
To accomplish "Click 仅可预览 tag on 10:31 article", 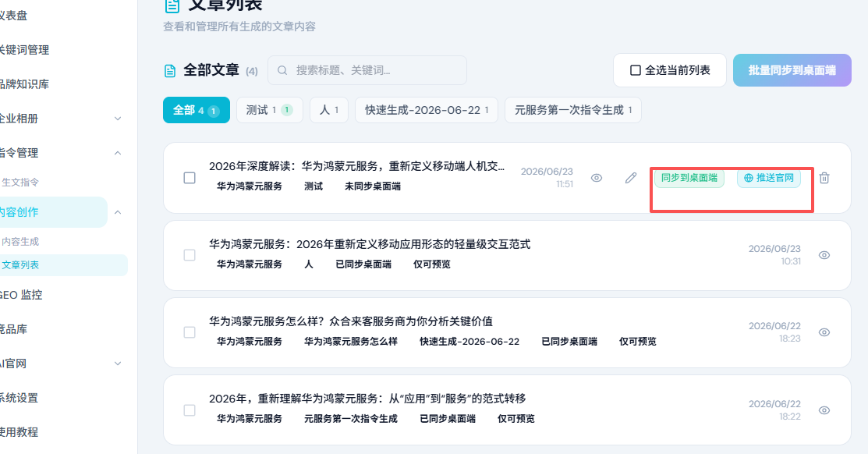I will click(x=432, y=264).
